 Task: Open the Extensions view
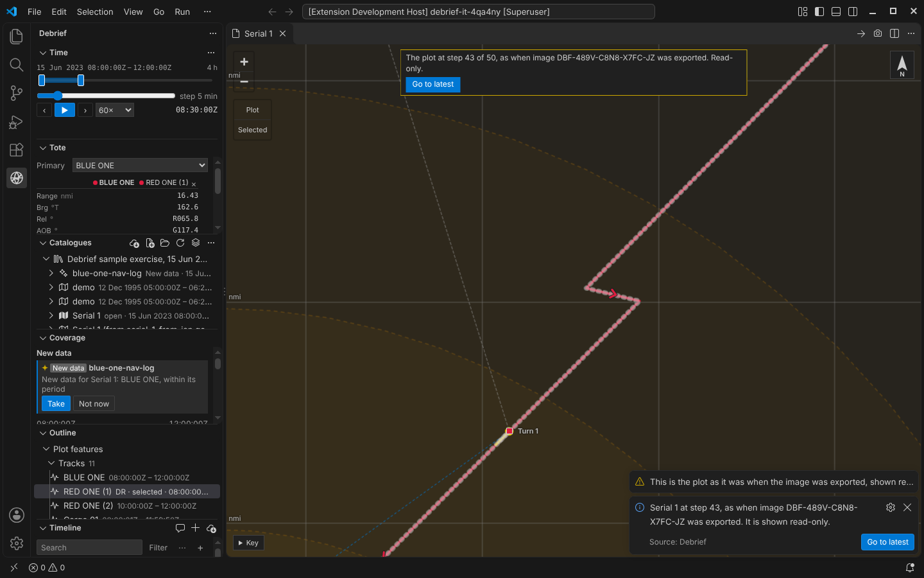[x=17, y=150]
